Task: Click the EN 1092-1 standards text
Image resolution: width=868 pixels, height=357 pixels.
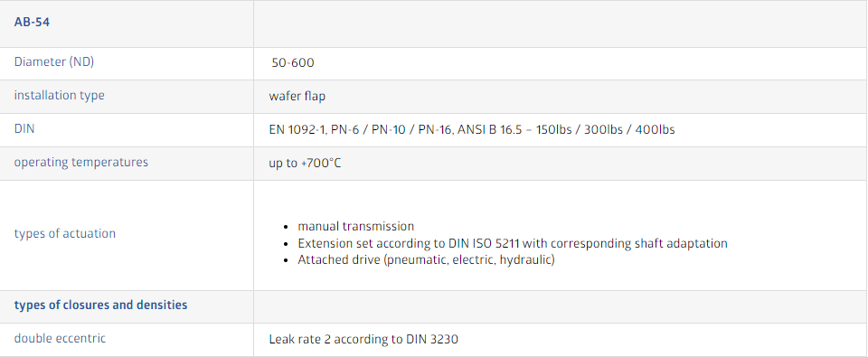Action: click(472, 130)
